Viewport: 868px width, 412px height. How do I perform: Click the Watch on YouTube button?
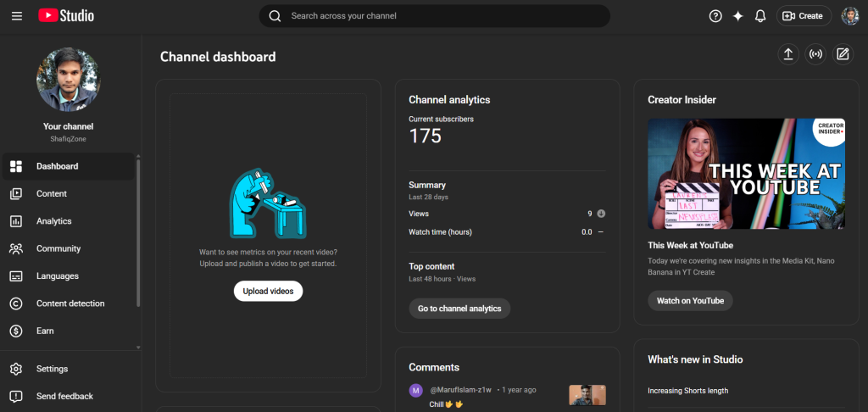pos(690,301)
